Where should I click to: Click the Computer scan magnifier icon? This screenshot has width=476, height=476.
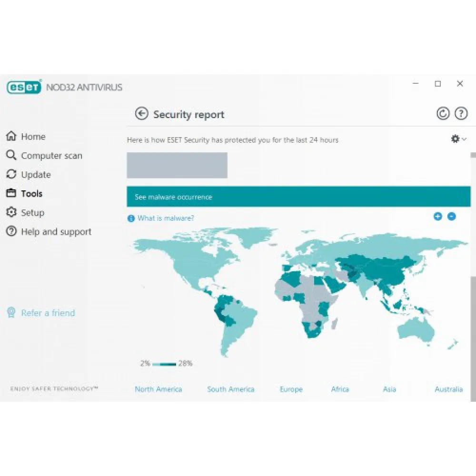pyautogui.click(x=11, y=155)
